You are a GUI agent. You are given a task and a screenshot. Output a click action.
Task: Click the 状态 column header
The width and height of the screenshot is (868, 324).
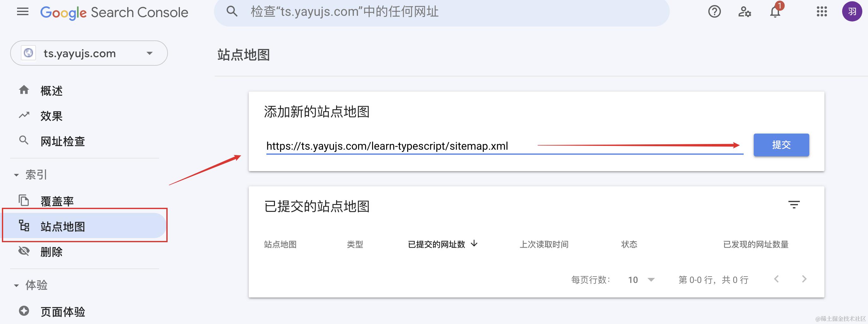(629, 244)
